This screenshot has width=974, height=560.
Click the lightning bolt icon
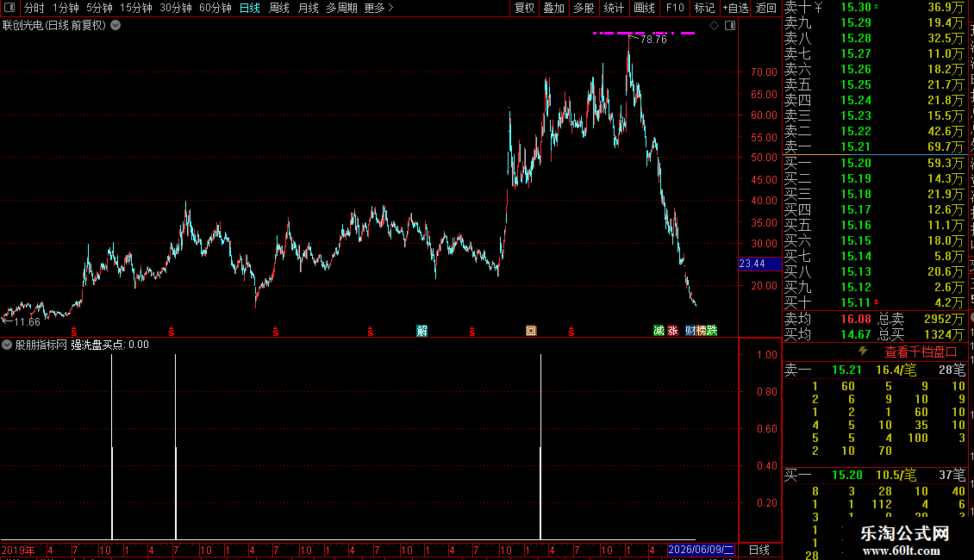pyautogui.click(x=863, y=352)
